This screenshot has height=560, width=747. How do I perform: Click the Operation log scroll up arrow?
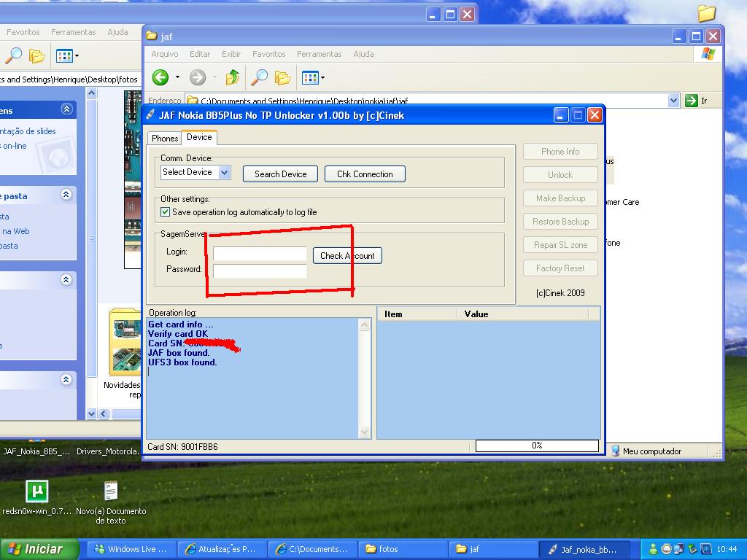[365, 324]
